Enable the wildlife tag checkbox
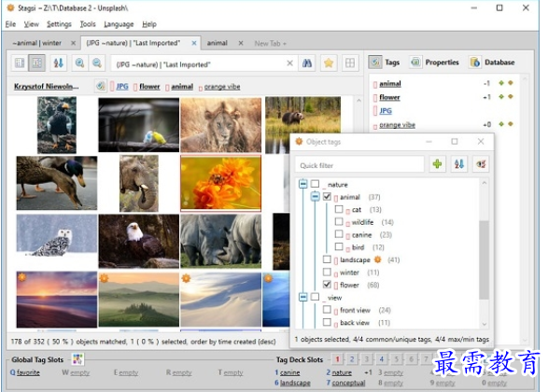The height and width of the screenshot is (392, 548). click(x=339, y=222)
